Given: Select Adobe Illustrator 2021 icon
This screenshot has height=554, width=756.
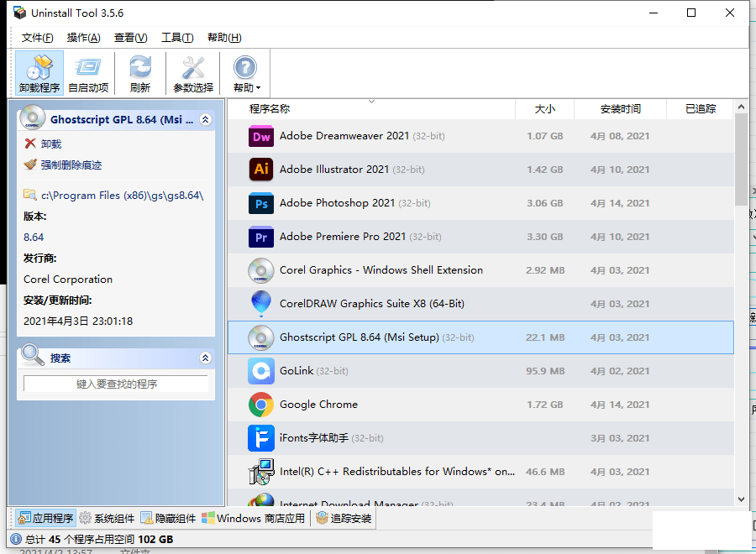Looking at the screenshot, I should tap(261, 170).
